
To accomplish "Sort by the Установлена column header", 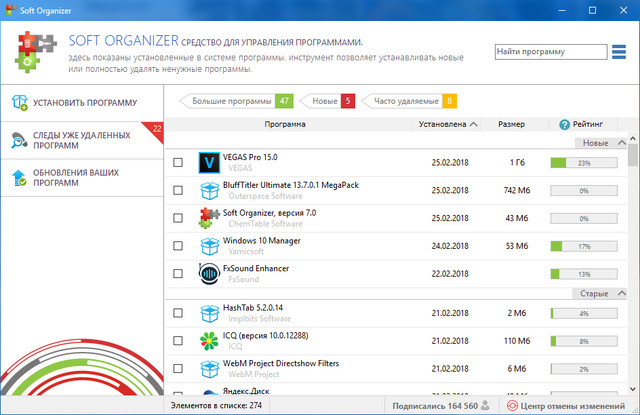I will (448, 124).
